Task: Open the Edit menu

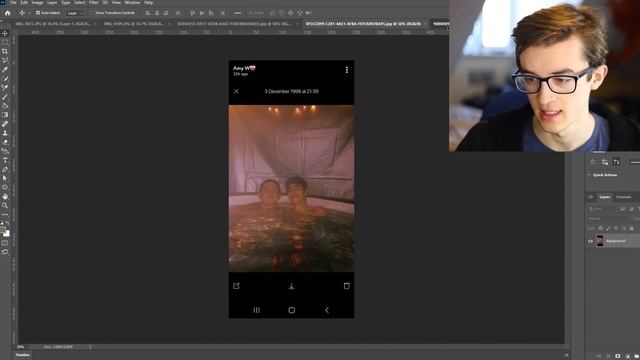Action: click(24, 2)
